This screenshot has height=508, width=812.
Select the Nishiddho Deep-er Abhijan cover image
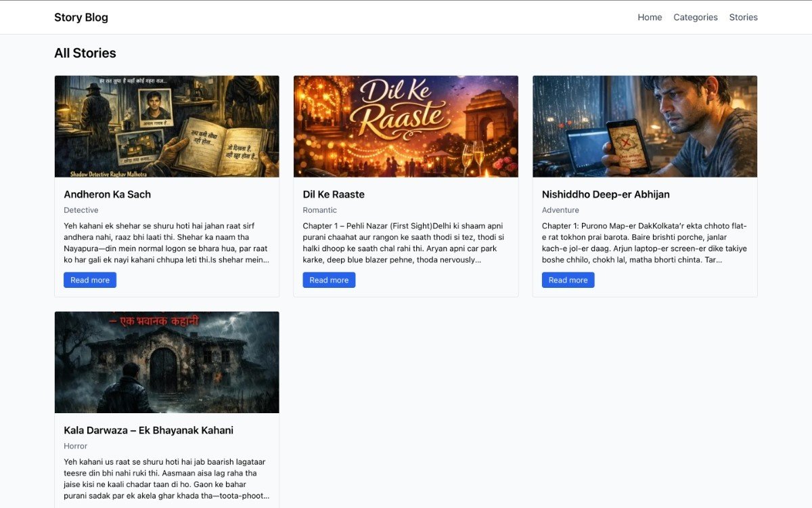pos(645,127)
